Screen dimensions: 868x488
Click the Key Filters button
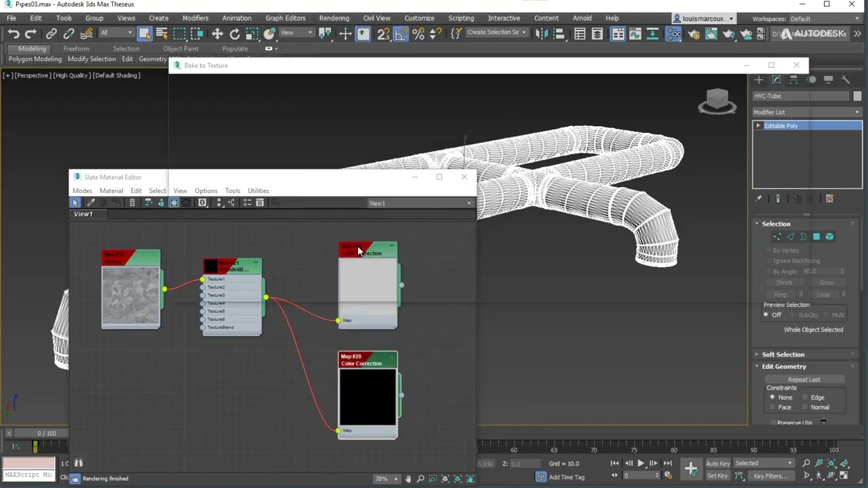(x=771, y=476)
